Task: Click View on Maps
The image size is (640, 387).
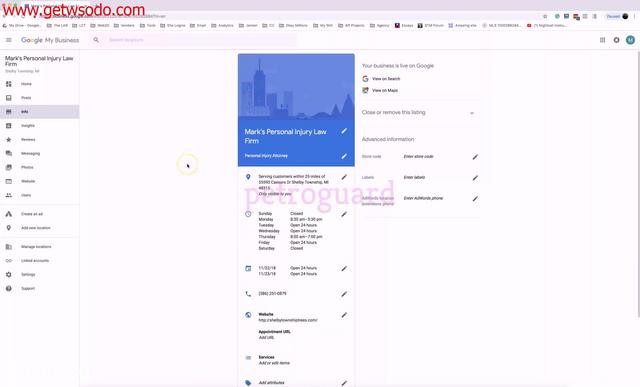Action: [x=385, y=90]
